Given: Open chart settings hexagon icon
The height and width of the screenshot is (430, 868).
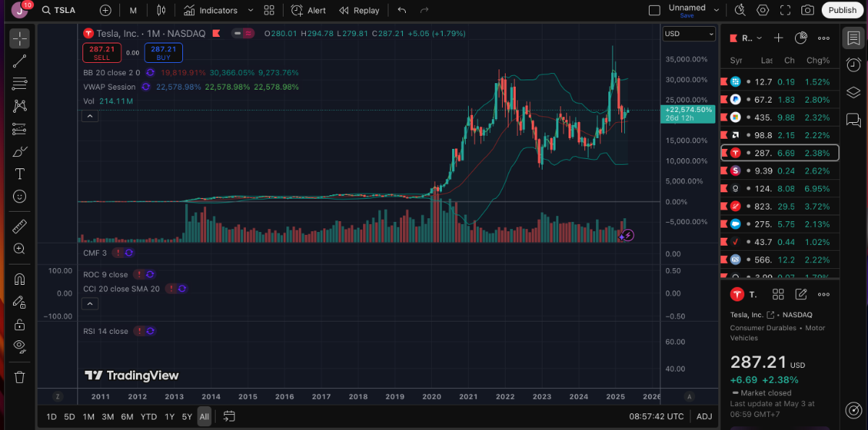Looking at the screenshot, I should (763, 10).
